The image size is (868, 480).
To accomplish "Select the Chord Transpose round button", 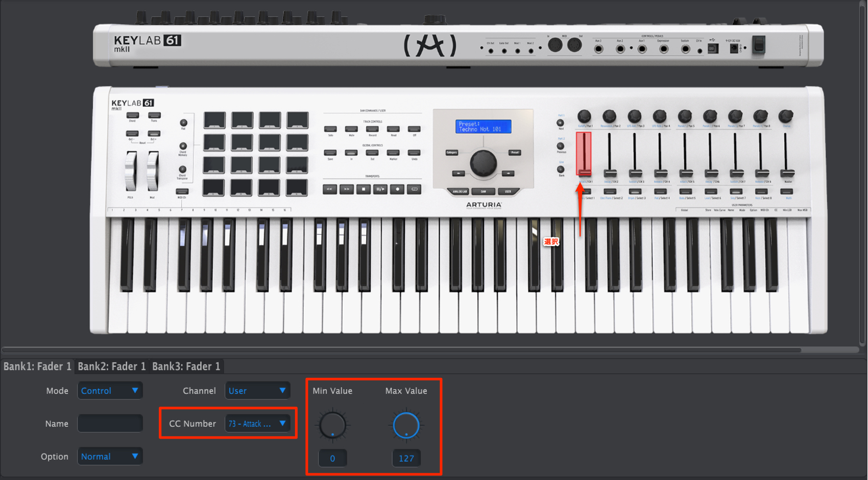I will coord(182,170).
